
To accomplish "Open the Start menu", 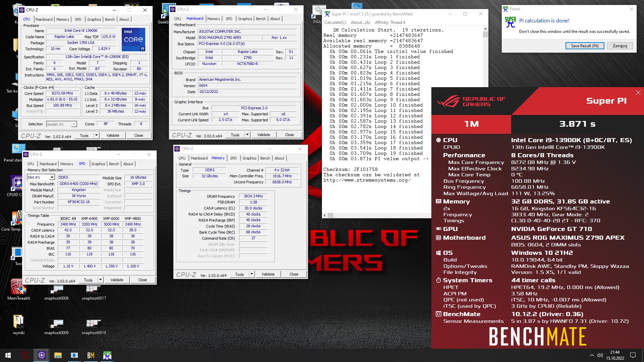I will (8, 355).
